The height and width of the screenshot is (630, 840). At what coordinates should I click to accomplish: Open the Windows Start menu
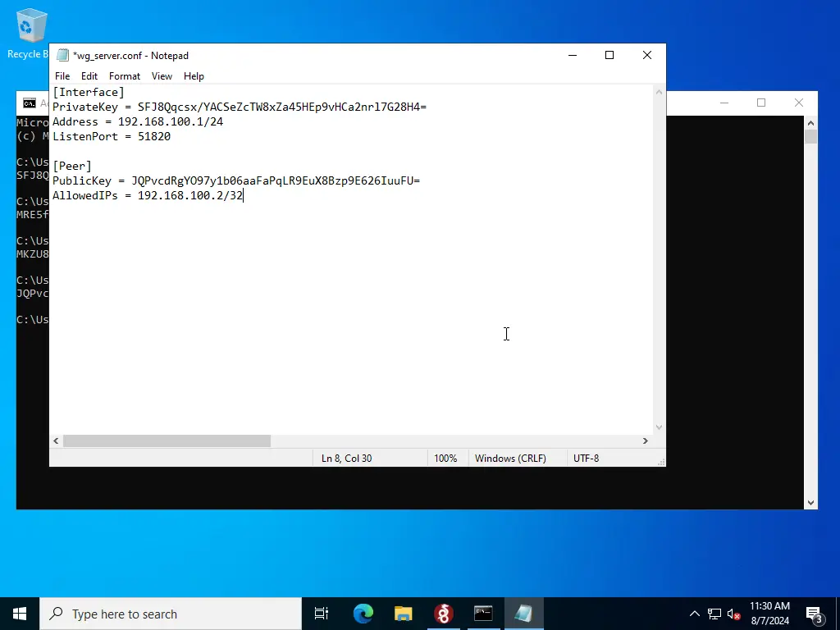tap(20, 614)
